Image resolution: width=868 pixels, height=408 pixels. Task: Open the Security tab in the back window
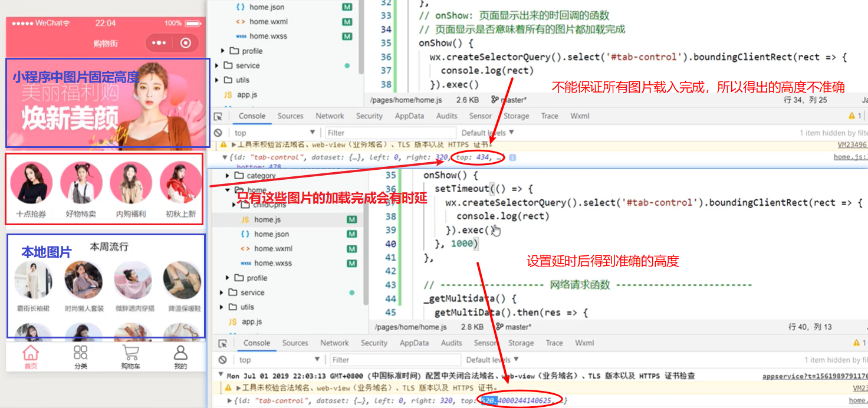click(x=369, y=116)
